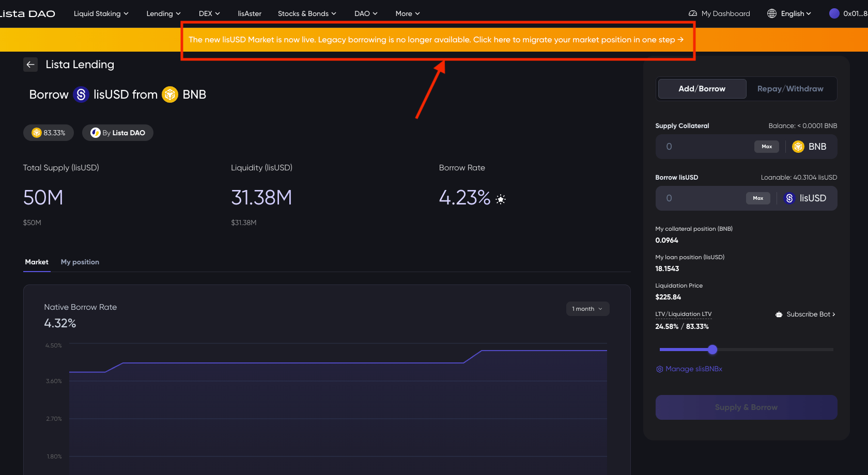The image size is (868, 475).
Task: Click Max for Borrow lisUSD
Action: (x=758, y=198)
